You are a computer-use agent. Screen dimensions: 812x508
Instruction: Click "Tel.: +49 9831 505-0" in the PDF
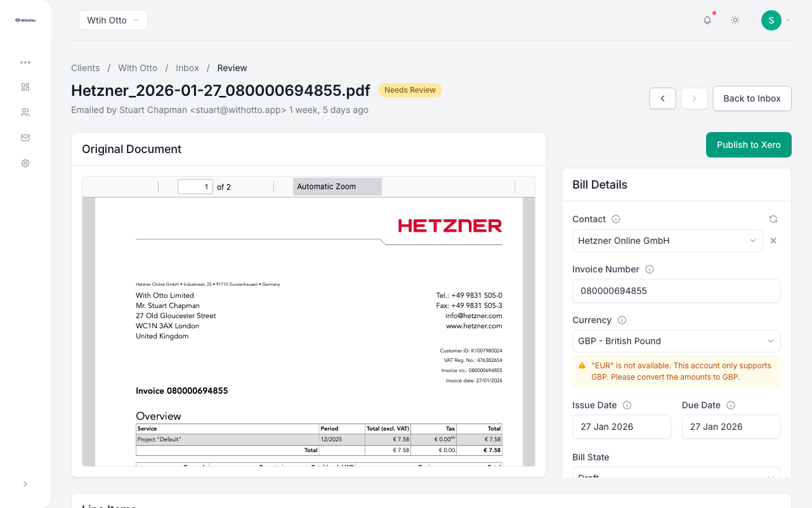tap(469, 295)
